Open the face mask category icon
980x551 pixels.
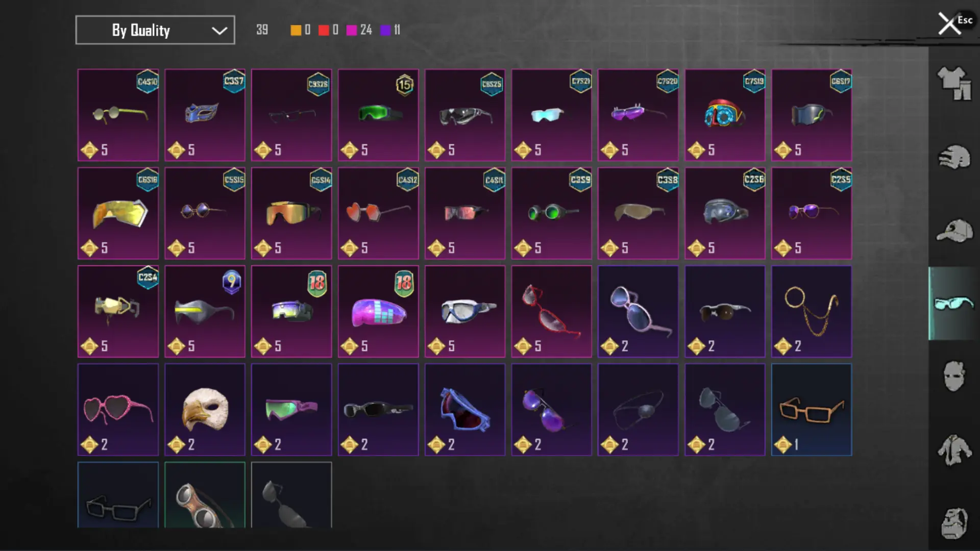point(954,376)
